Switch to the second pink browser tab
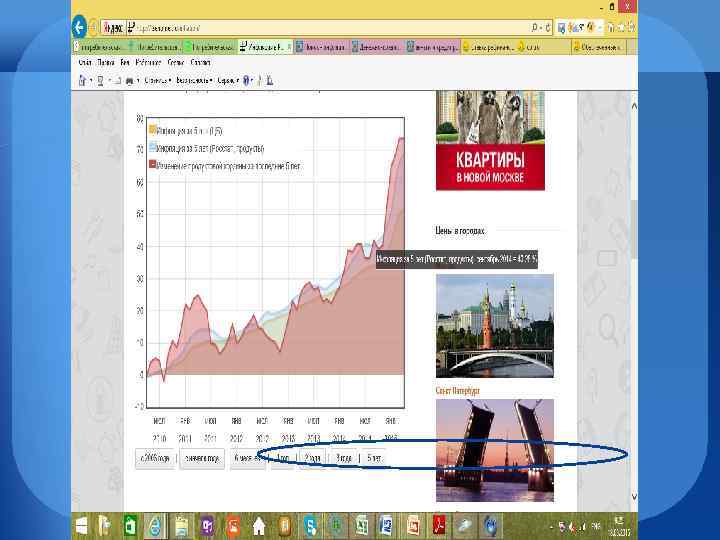This screenshot has height=540, width=720. tap(377, 46)
